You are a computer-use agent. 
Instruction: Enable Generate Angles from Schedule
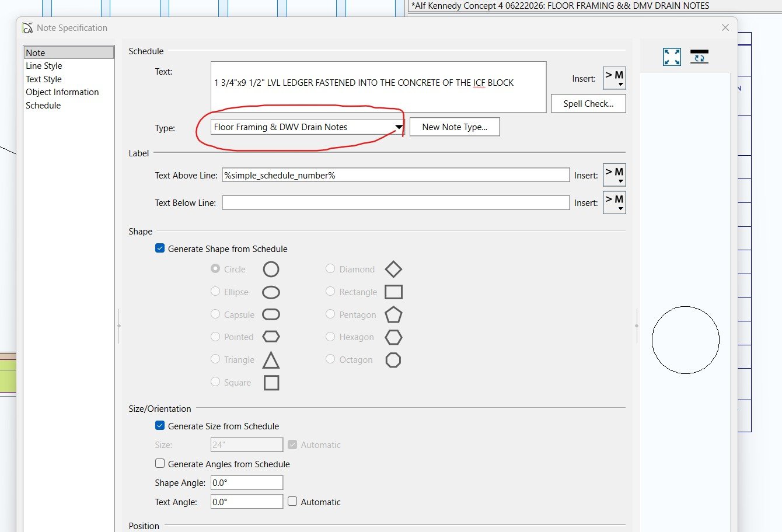point(160,463)
